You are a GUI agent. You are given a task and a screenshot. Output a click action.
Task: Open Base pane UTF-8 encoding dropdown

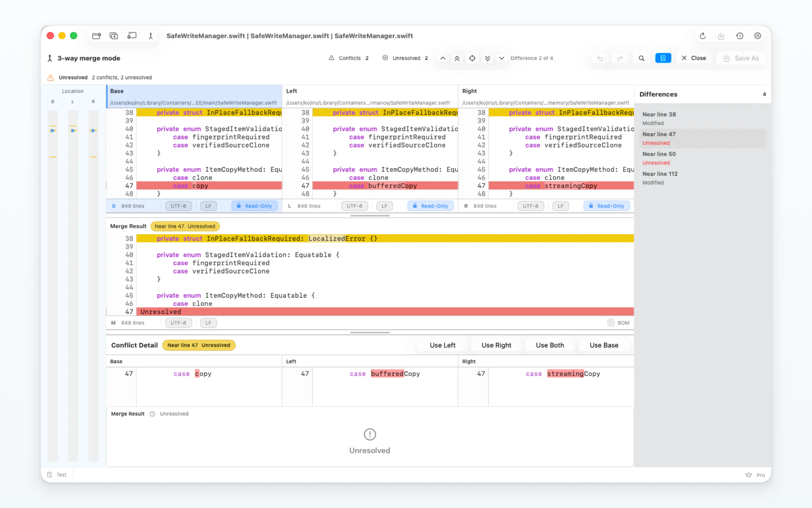click(x=178, y=206)
